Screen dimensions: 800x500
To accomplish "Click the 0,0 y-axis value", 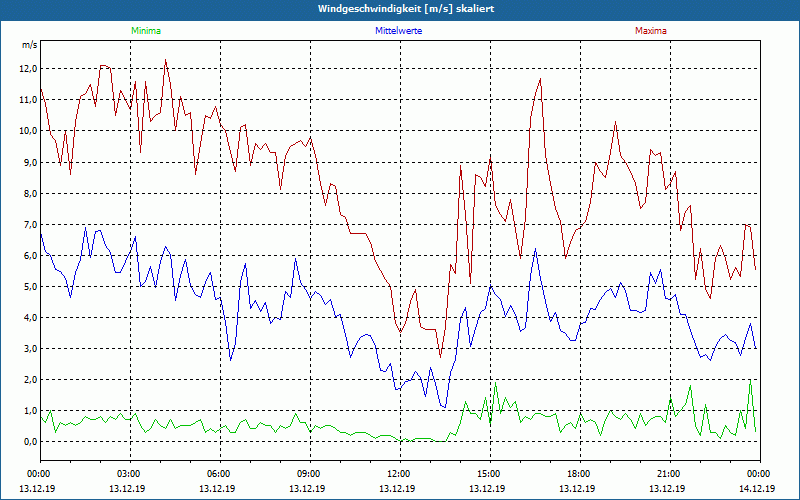I will (31, 442).
